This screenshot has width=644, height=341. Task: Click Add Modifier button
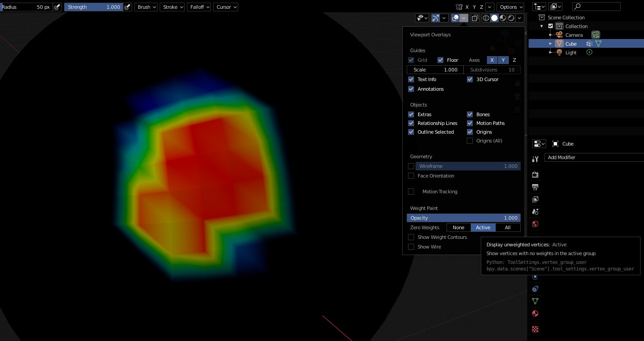(594, 157)
